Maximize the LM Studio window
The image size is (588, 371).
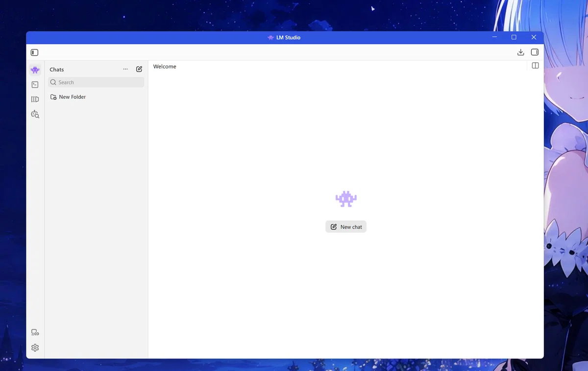coord(514,37)
